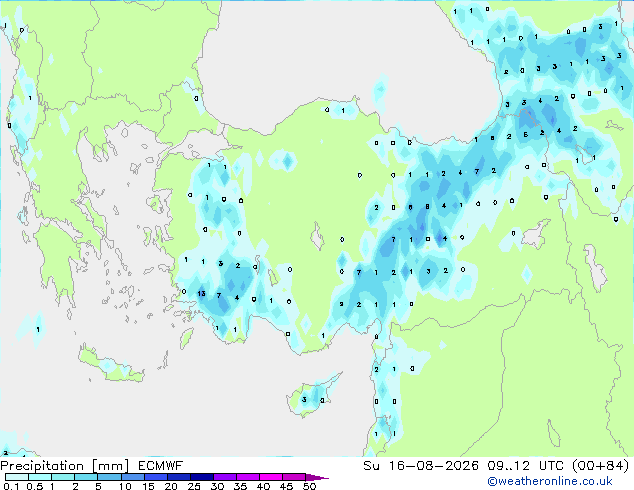Select the 30 to 35 mm purple legend swatch

point(225,477)
